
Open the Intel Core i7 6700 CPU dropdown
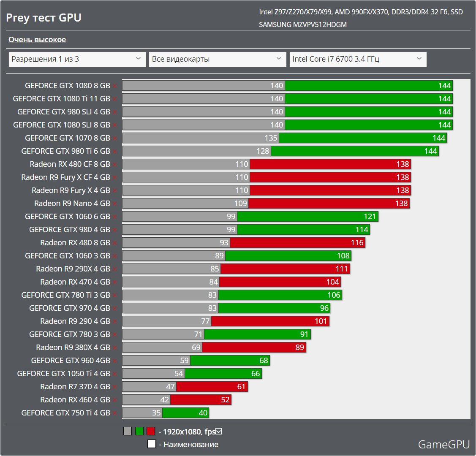[x=358, y=59]
